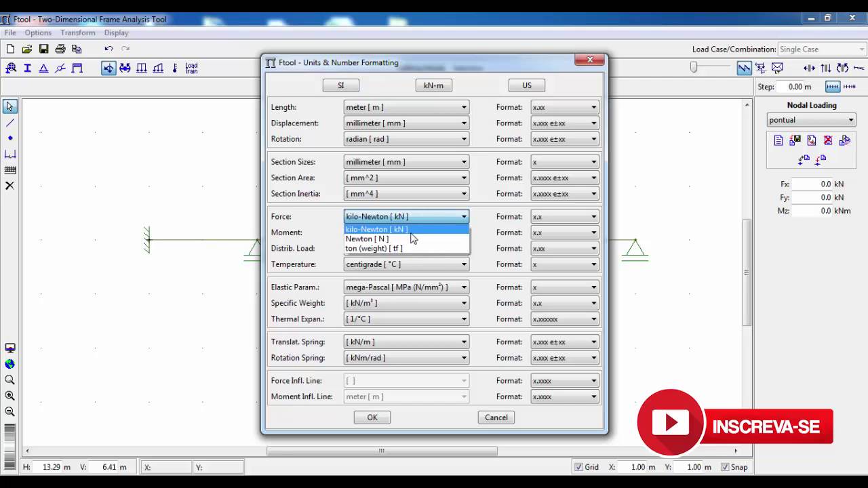Open the Length Format dropdown
This screenshot has width=868, height=488.
coord(564,107)
